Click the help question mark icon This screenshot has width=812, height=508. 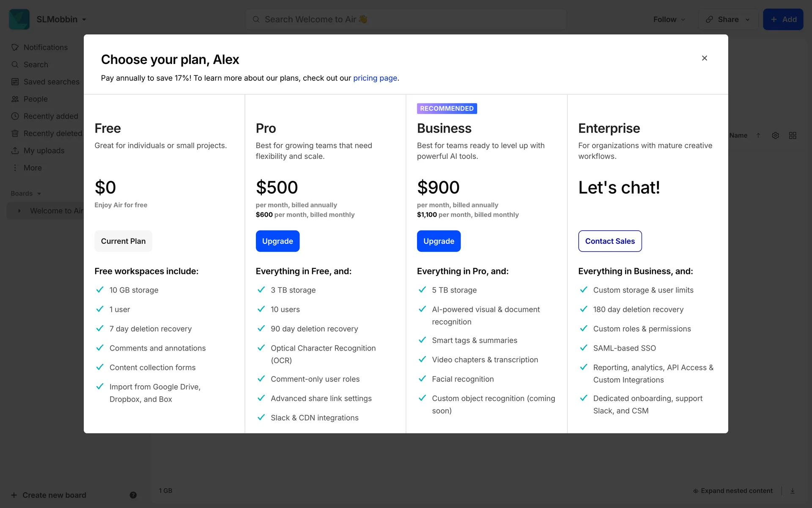133,495
